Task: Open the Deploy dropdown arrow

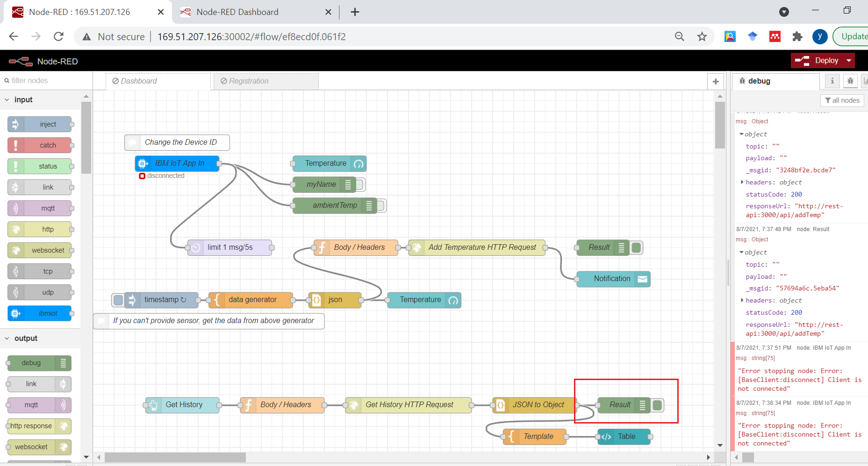Action: click(849, 61)
